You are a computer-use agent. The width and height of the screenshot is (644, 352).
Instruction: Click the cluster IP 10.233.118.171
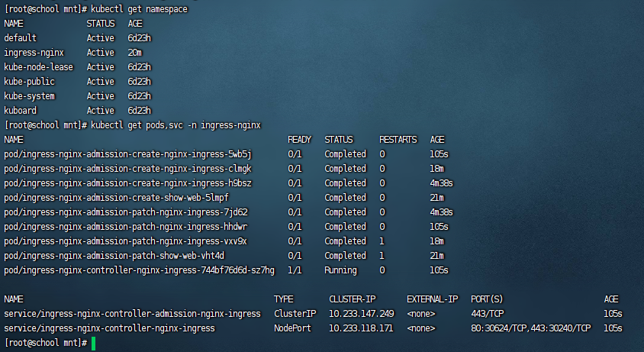361,328
